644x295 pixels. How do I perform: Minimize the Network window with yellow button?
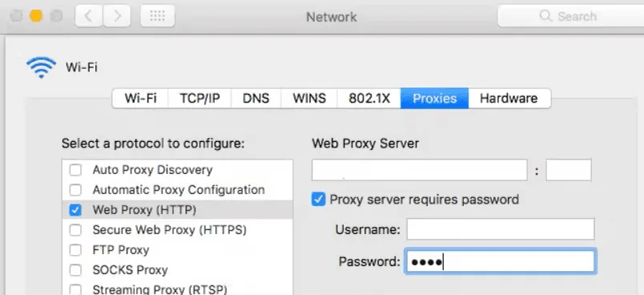click(x=36, y=16)
